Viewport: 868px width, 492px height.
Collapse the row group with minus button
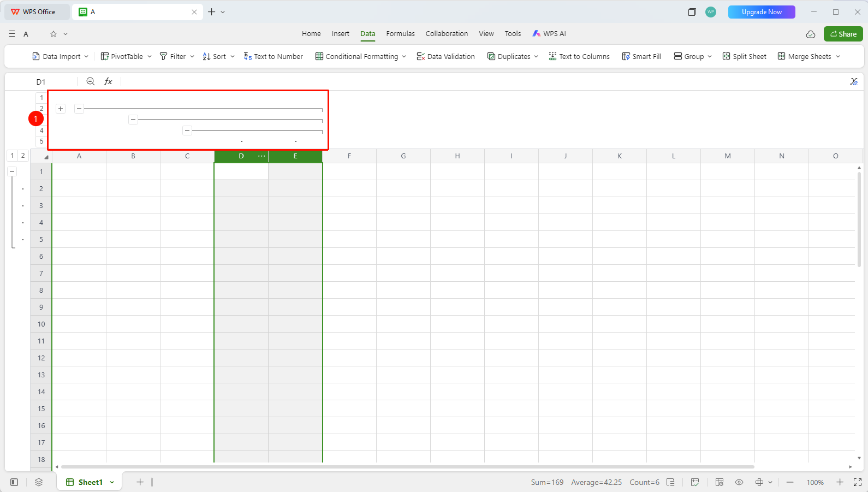coord(12,171)
